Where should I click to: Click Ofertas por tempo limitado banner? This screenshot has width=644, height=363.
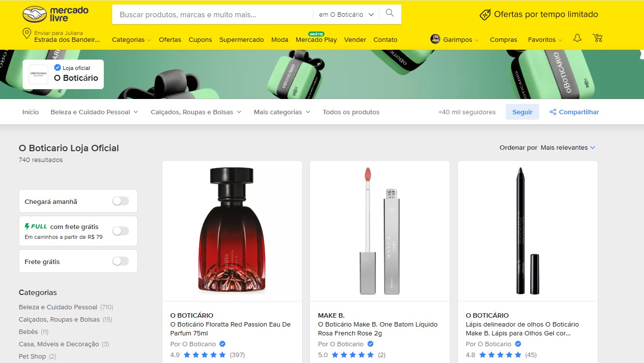point(539,14)
